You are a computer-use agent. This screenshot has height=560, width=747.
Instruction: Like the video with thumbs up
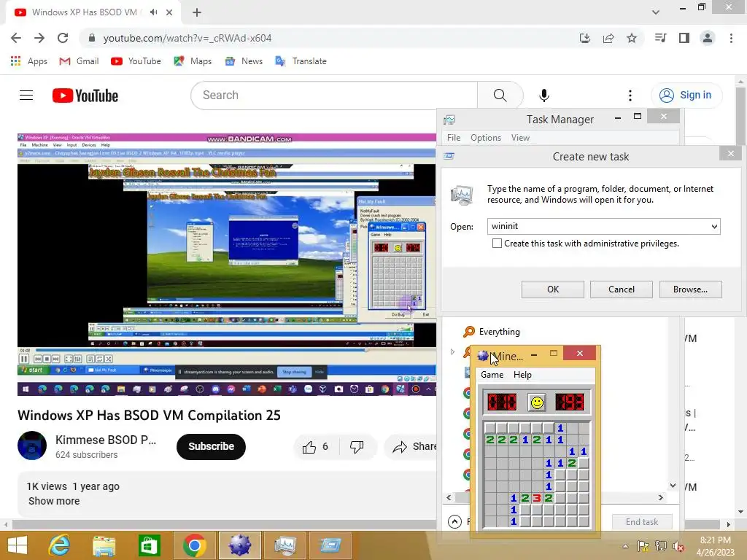point(315,447)
